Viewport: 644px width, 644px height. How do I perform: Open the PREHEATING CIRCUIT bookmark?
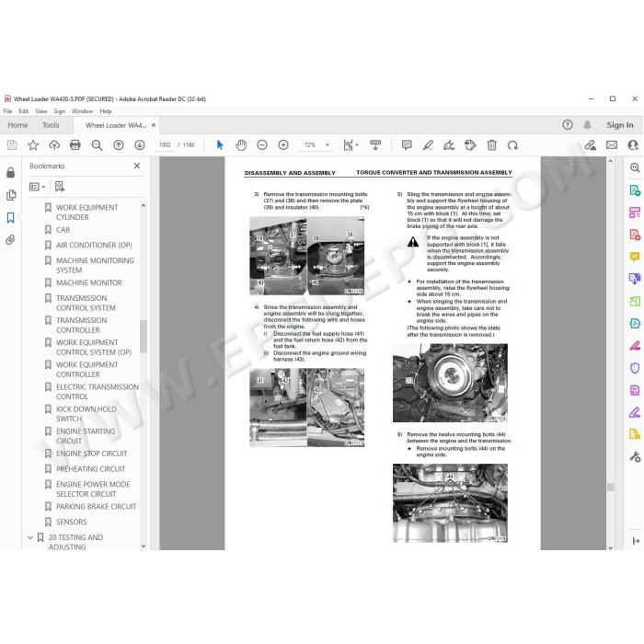(x=91, y=468)
